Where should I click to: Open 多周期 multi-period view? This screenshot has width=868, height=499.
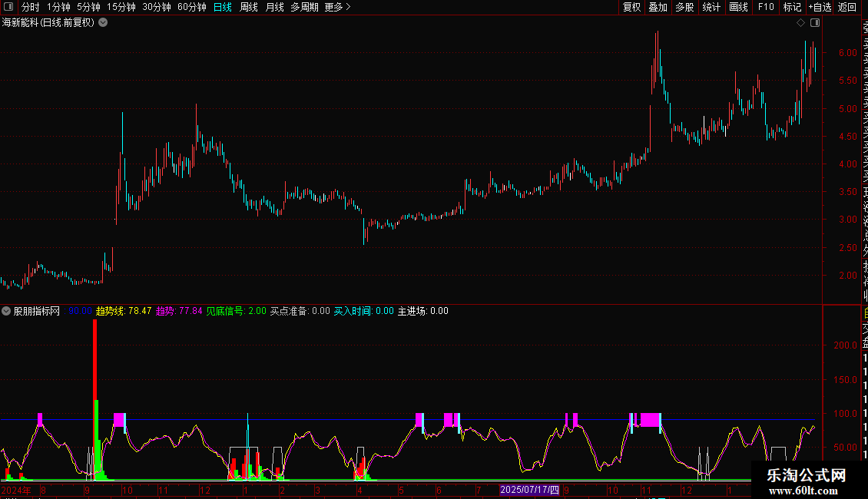[x=304, y=7]
